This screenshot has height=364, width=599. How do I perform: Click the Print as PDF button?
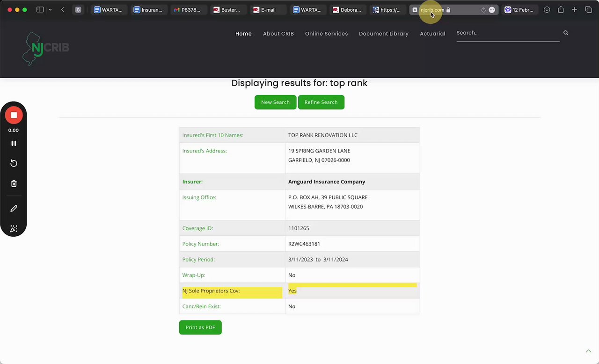pyautogui.click(x=200, y=327)
